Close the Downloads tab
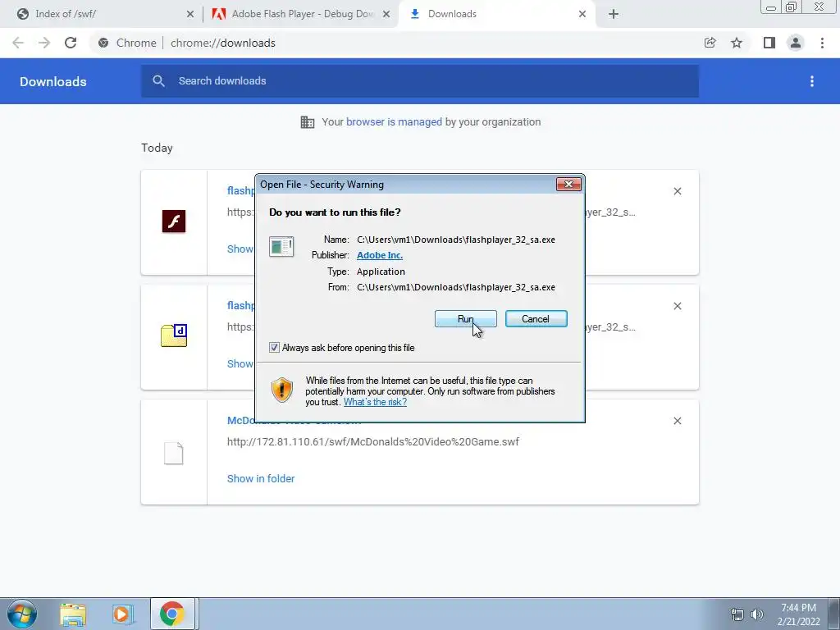Screen dimensions: 840x630 click(x=582, y=15)
